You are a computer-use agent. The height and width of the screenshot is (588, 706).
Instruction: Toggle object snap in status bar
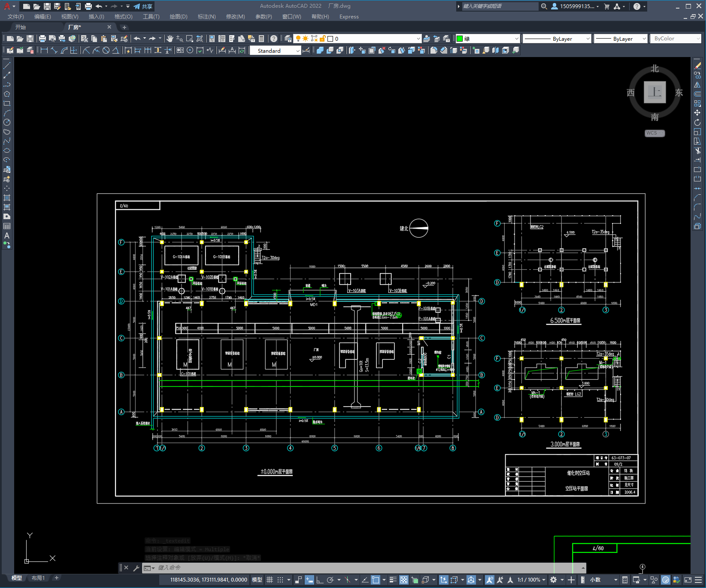(x=376, y=580)
